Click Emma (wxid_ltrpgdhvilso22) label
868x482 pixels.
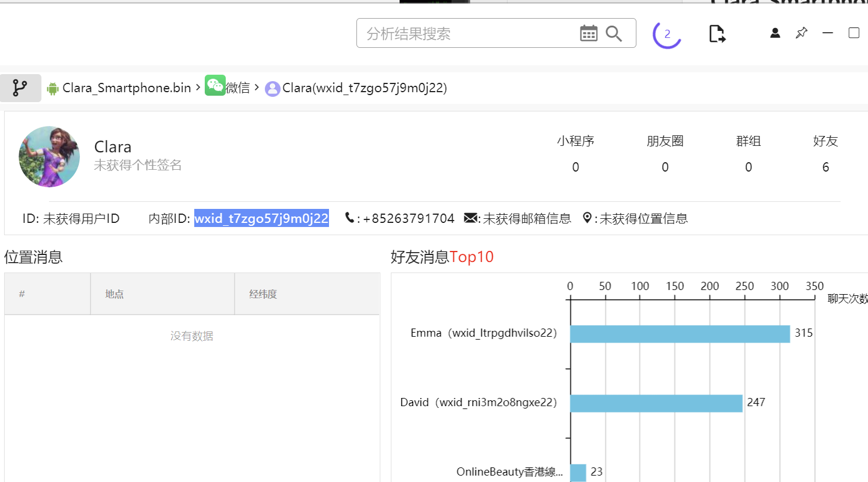point(484,333)
